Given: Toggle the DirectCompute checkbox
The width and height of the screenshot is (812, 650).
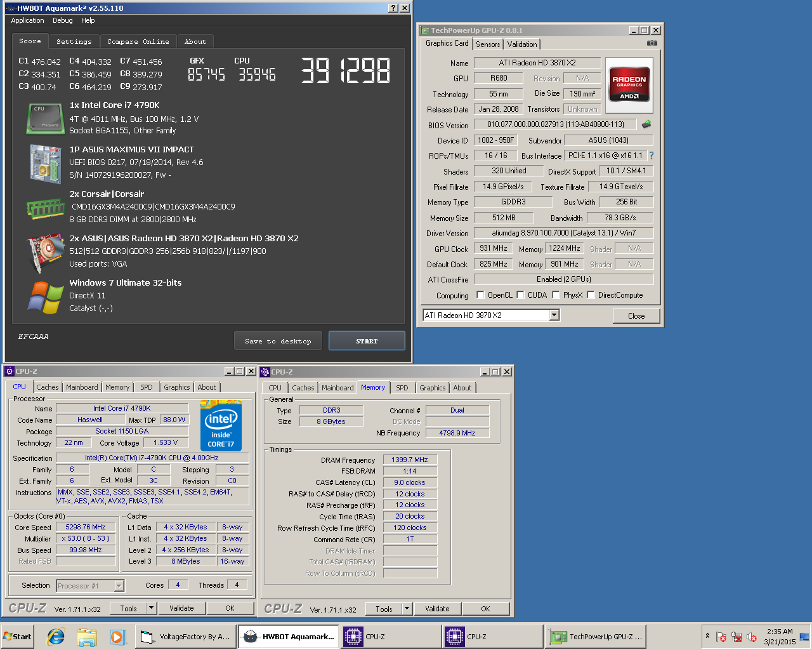Looking at the screenshot, I should click(591, 295).
